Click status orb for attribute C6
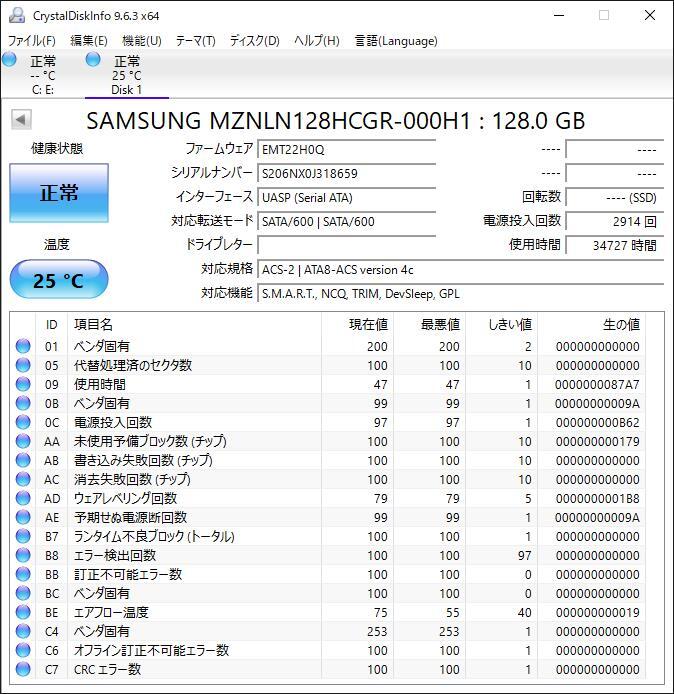The width and height of the screenshot is (674, 694). point(23,650)
